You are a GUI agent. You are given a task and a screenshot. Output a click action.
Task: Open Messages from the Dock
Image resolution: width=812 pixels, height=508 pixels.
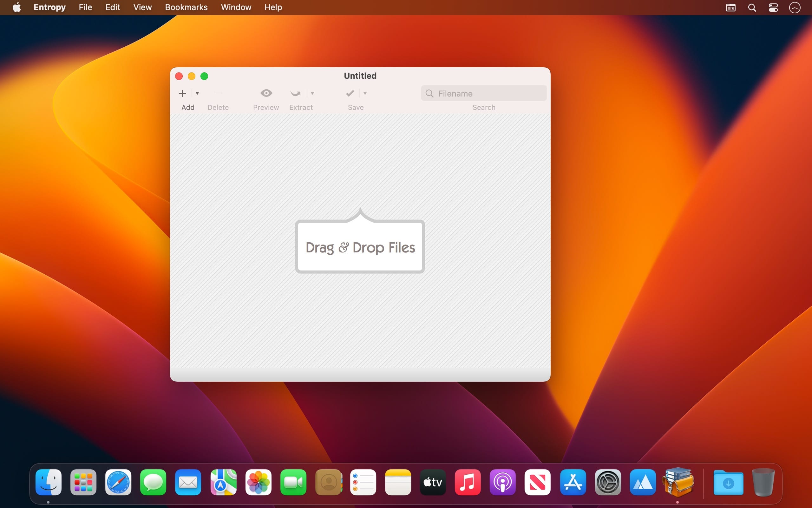pos(153,483)
